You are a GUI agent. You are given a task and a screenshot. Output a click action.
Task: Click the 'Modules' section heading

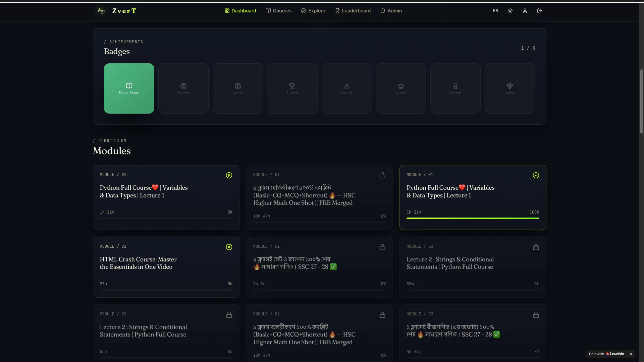(112, 151)
